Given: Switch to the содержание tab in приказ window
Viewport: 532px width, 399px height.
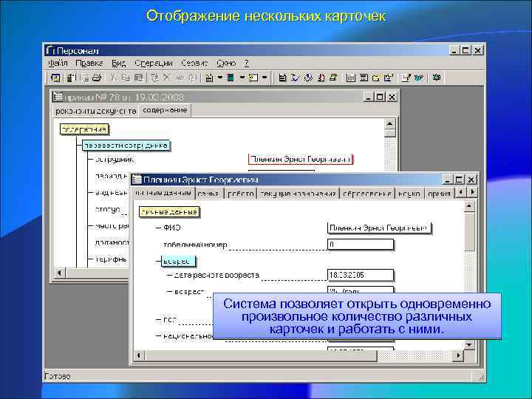Looking at the screenshot, I should (165, 110).
